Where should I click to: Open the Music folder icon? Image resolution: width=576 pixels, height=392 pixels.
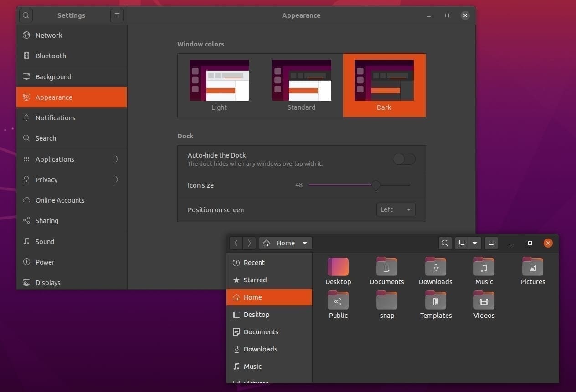(484, 267)
